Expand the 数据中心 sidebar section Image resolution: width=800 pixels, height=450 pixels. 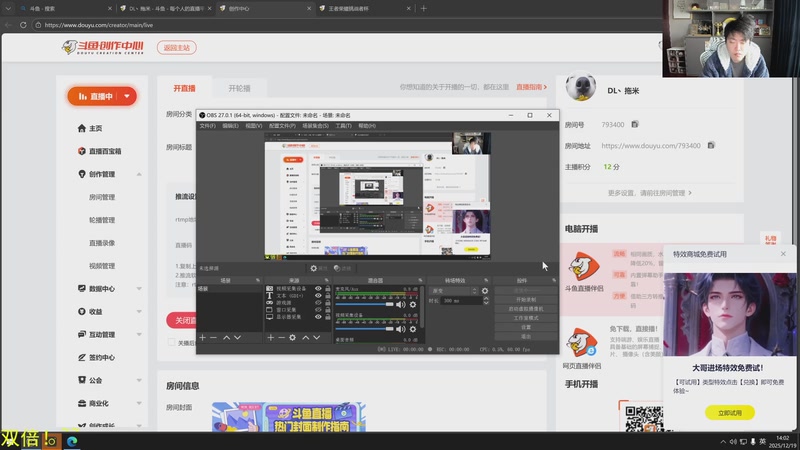(x=139, y=289)
